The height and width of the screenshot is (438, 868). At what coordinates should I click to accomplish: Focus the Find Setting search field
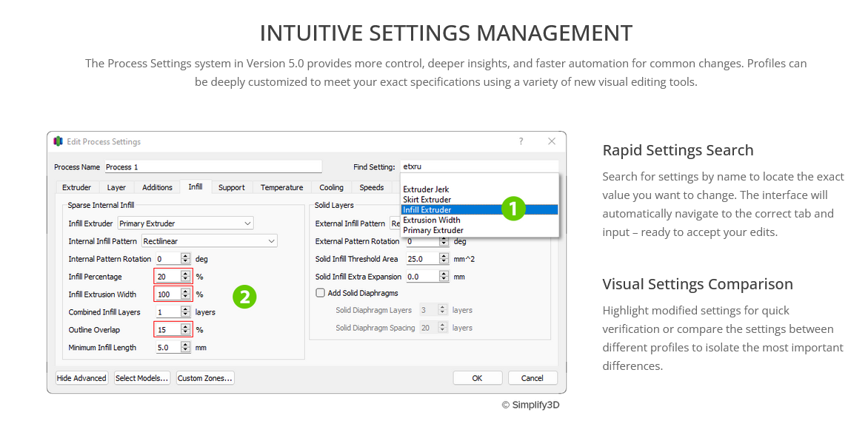click(478, 167)
